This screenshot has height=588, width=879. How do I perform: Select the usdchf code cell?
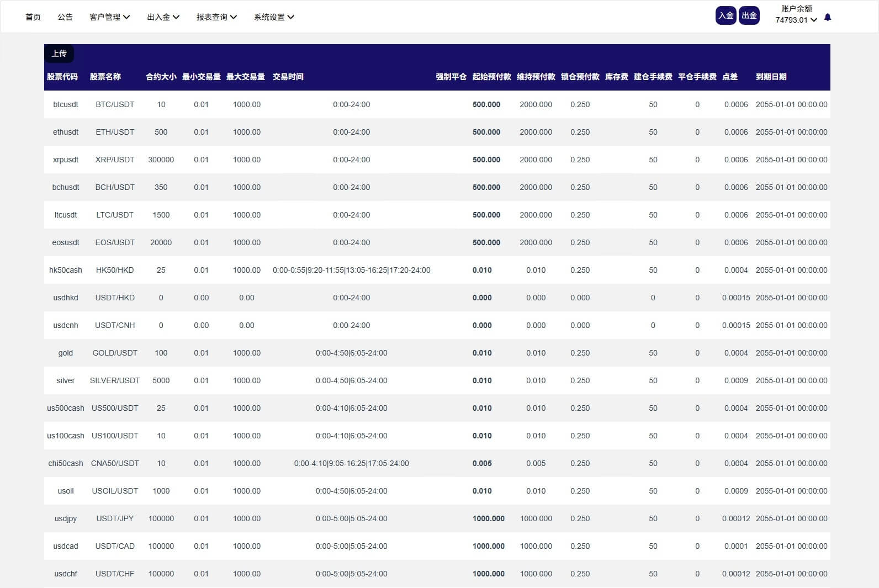(66, 574)
